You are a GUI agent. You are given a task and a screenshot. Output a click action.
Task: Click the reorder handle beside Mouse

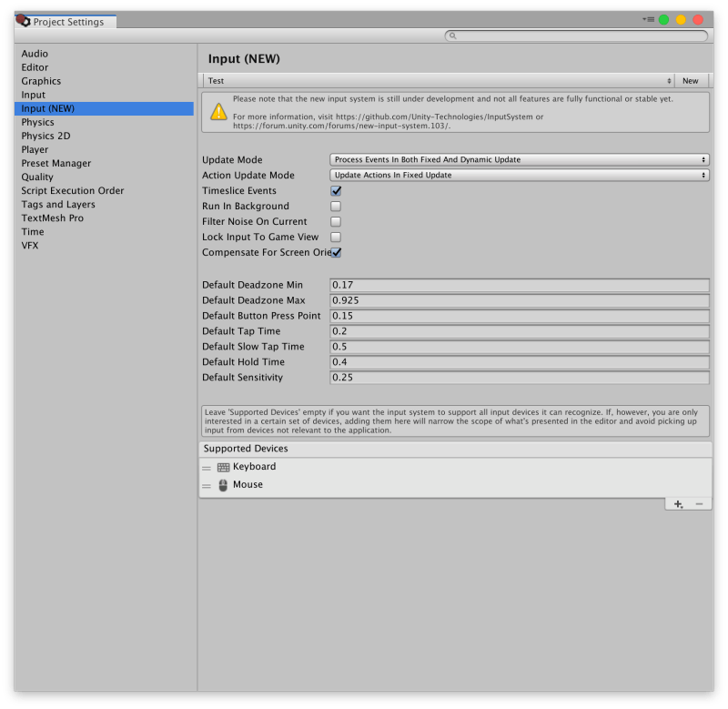pyautogui.click(x=207, y=484)
